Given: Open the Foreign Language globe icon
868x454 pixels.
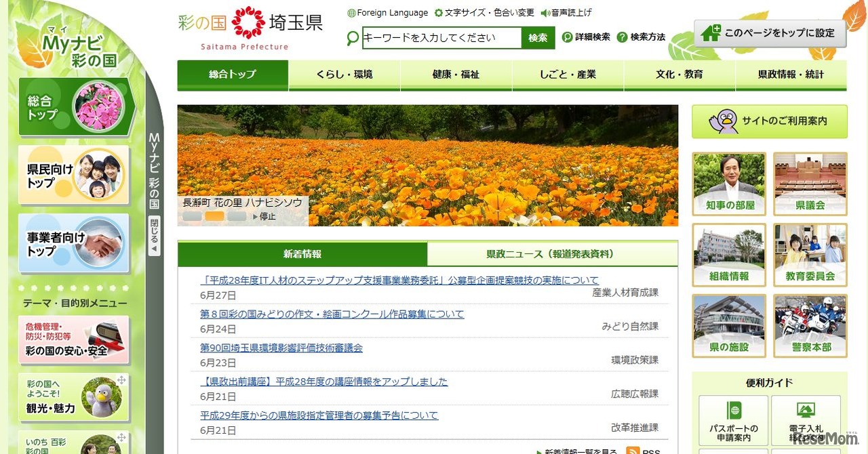Looking at the screenshot, I should (x=351, y=12).
